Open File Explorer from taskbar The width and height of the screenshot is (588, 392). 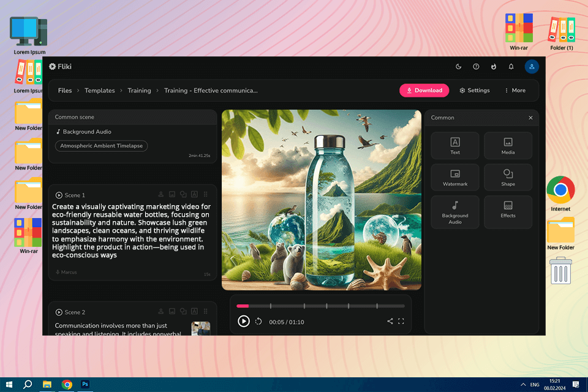[47, 384]
